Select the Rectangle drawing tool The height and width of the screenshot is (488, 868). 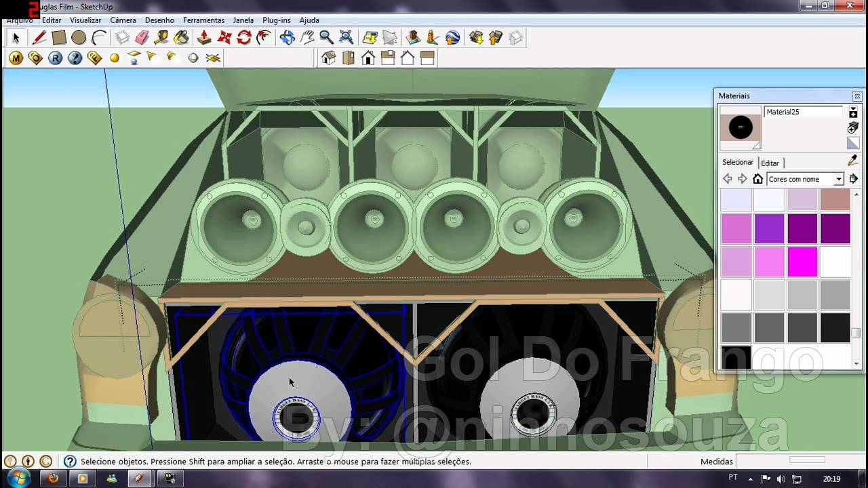pyautogui.click(x=59, y=38)
